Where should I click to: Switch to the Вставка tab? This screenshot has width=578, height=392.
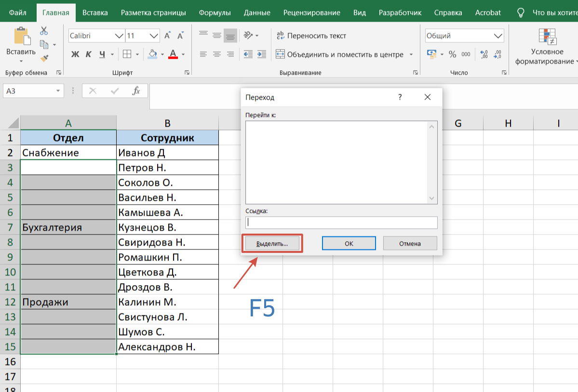(x=95, y=13)
